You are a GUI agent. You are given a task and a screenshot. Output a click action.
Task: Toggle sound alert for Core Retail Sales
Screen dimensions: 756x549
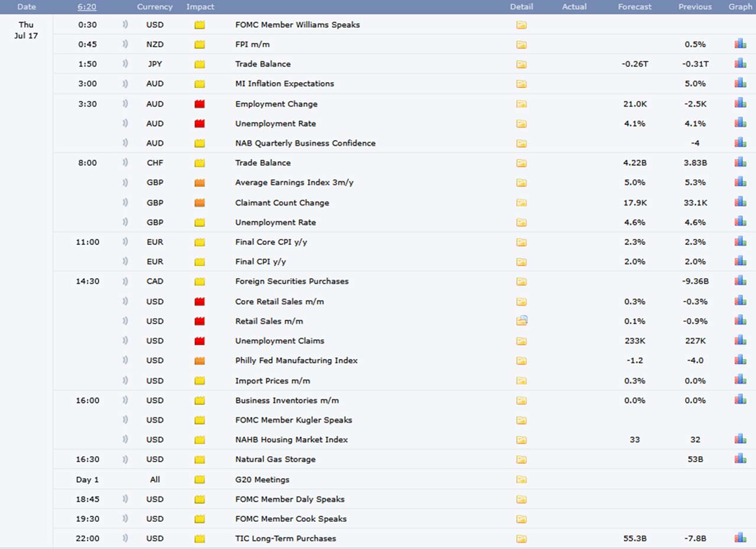tap(125, 301)
